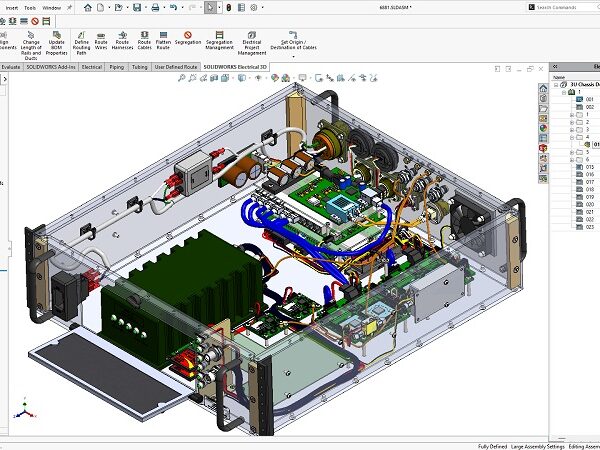The image size is (600, 450).
Task: Expand folder 5 in the tree
Action: [571, 152]
